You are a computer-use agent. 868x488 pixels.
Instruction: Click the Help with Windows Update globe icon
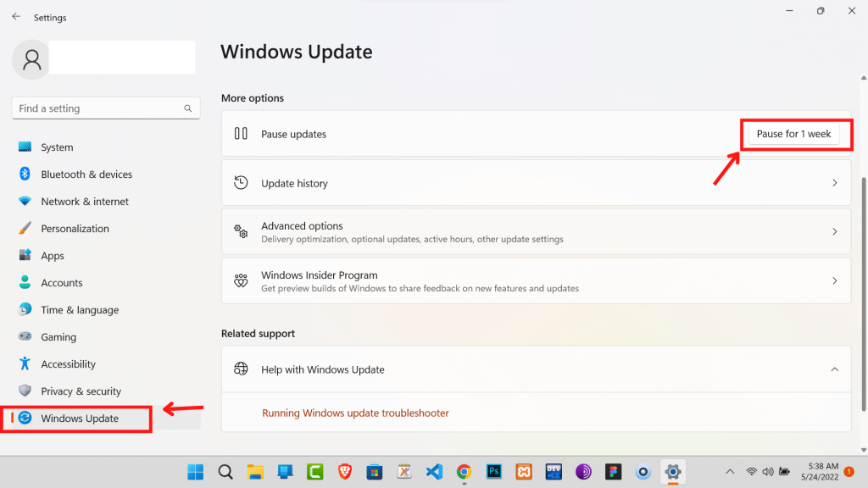click(x=241, y=369)
